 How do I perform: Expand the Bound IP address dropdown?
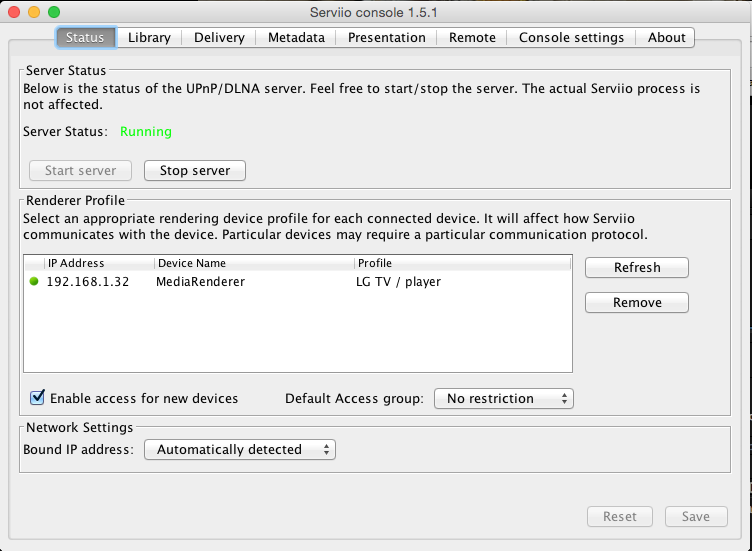click(239, 450)
